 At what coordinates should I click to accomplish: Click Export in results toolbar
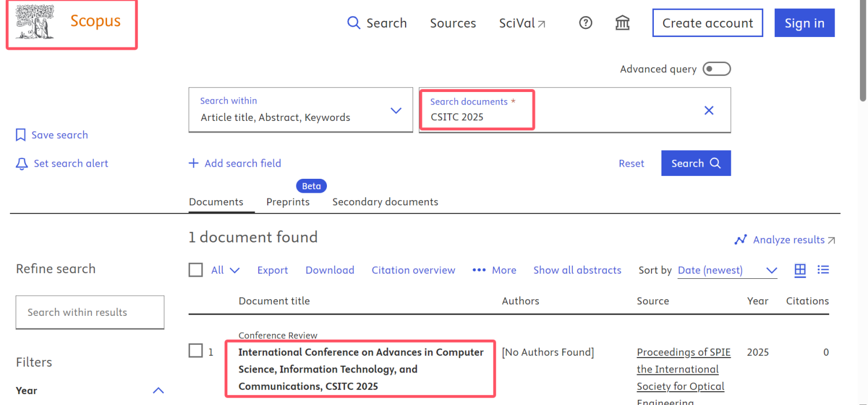(273, 270)
